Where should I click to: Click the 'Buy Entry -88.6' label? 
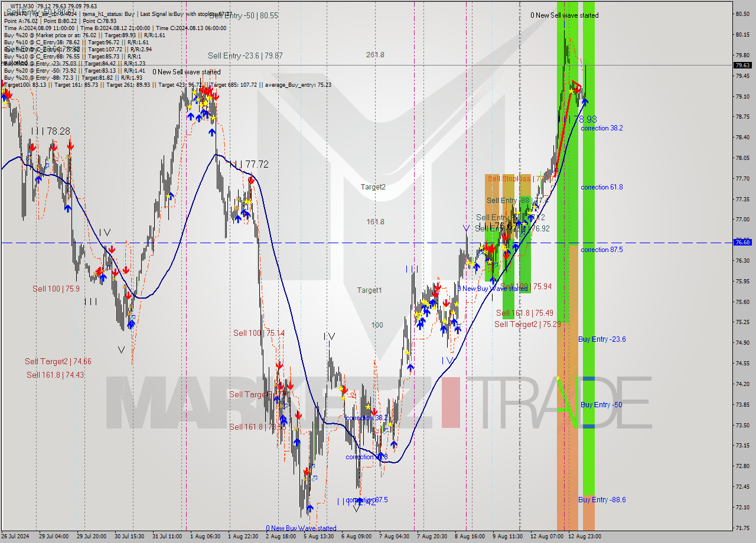click(x=602, y=500)
